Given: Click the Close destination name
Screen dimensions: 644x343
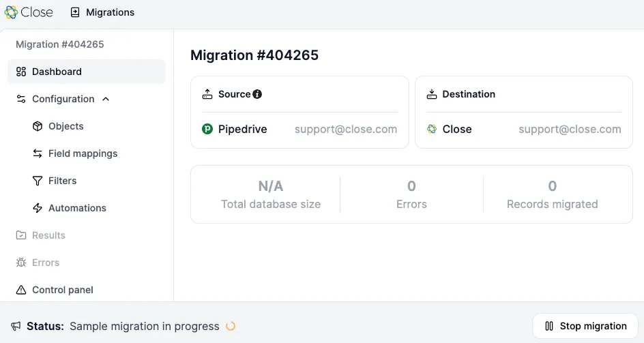Looking at the screenshot, I should coord(457,129).
